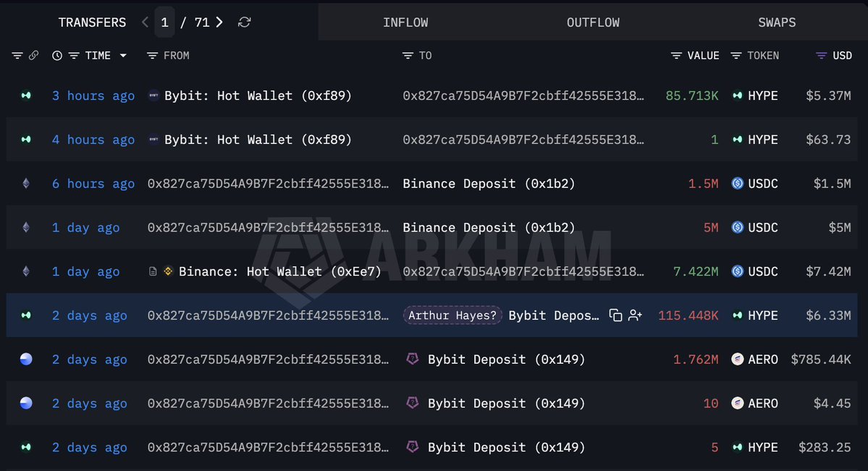This screenshot has width=868, height=471.
Task: Toggle TIME sort order arrow
Action: [123, 55]
